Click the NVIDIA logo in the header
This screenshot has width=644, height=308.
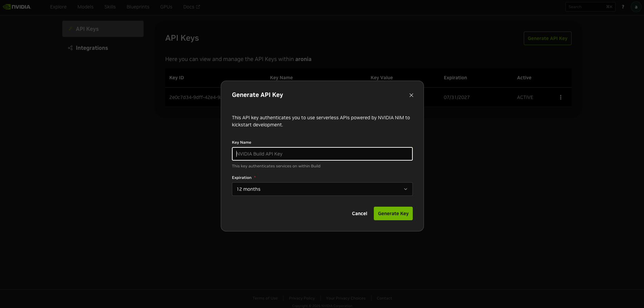[x=17, y=7]
